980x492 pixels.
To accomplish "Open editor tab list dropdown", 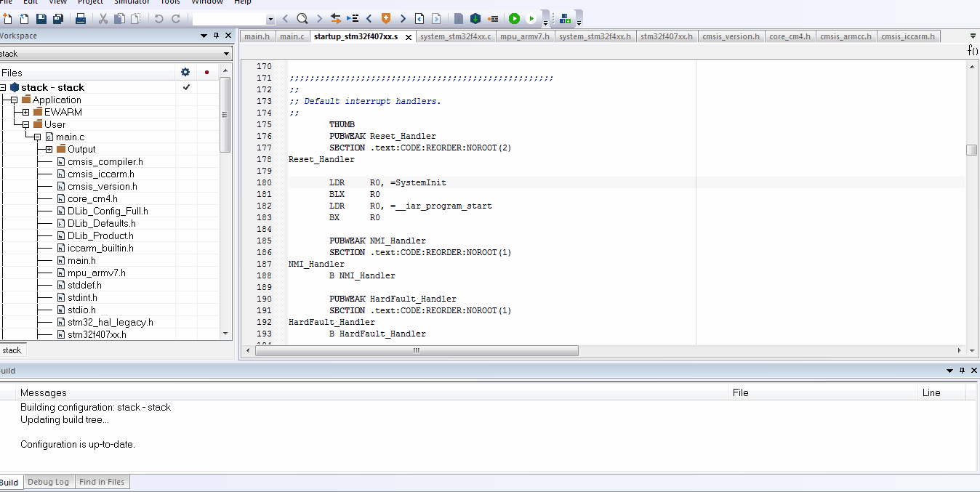I will coord(973,36).
